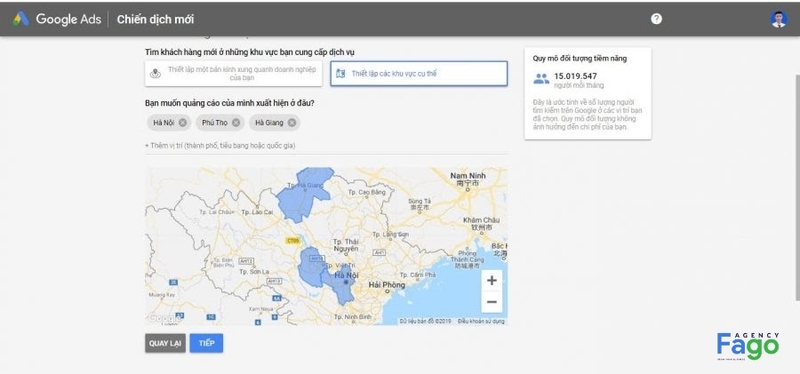Screen dimensions: 800x374
Task: Click the Phú Thọ chip label
Action: tap(214, 122)
